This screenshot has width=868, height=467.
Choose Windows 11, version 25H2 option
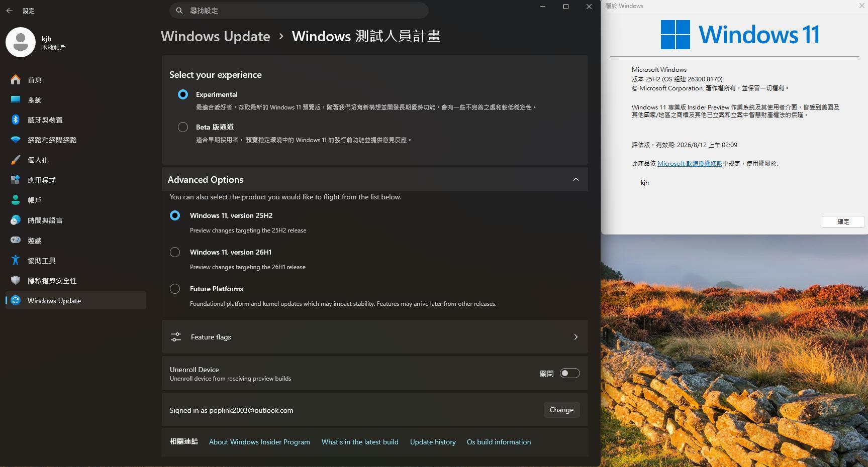pos(175,215)
